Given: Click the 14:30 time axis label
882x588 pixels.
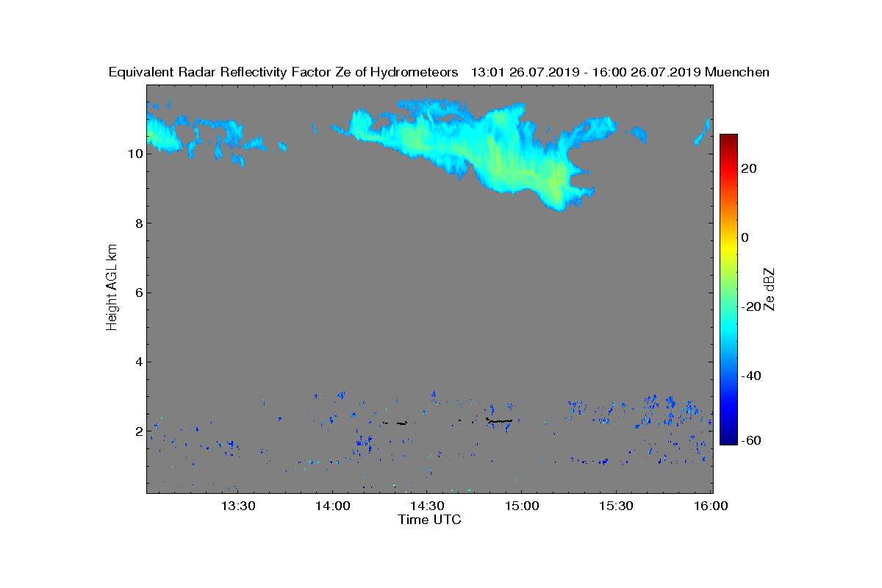Looking at the screenshot, I should click(427, 506).
